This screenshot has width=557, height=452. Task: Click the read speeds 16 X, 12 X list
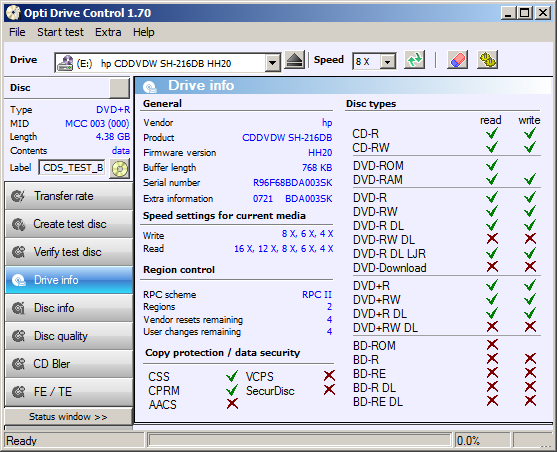click(283, 249)
